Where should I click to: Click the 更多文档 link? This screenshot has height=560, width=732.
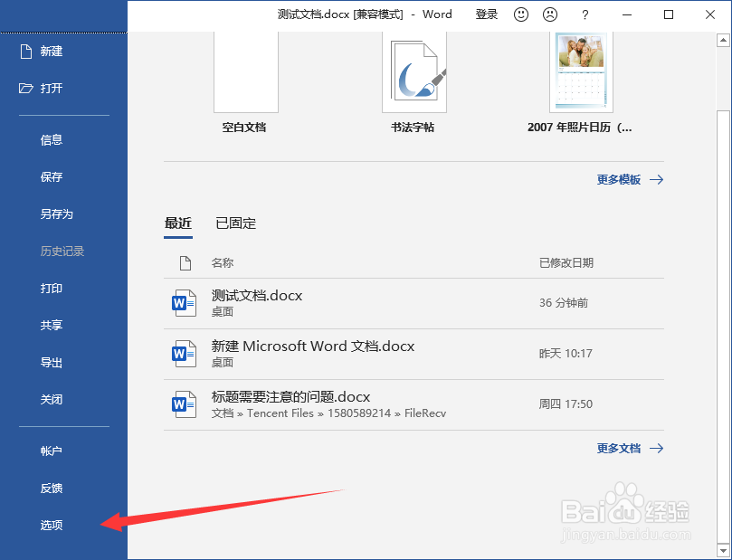(x=619, y=449)
